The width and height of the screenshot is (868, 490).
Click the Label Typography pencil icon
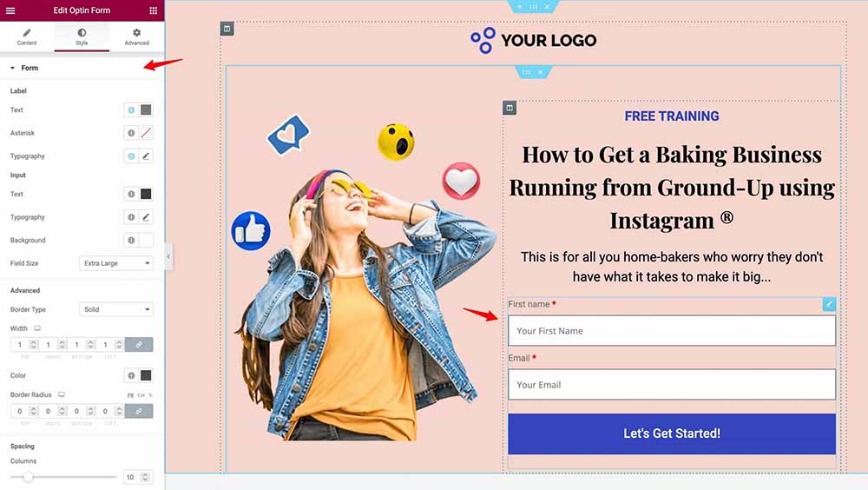pos(146,156)
